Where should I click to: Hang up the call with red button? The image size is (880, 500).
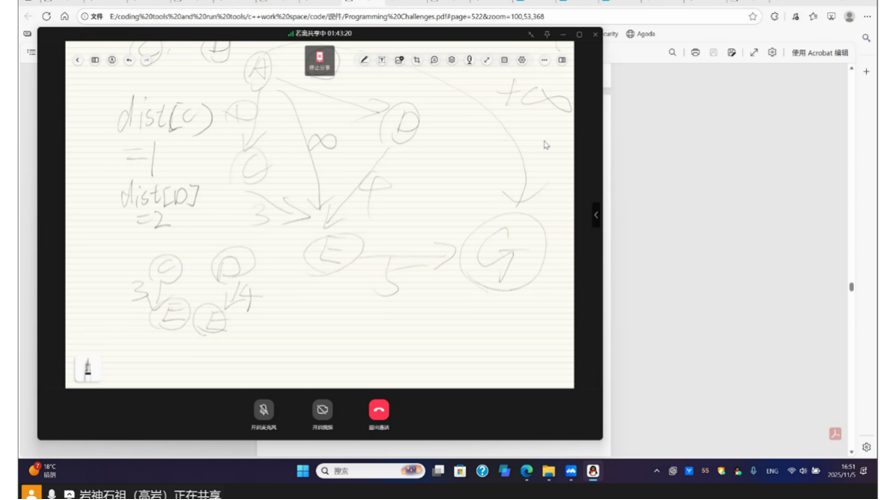point(378,410)
